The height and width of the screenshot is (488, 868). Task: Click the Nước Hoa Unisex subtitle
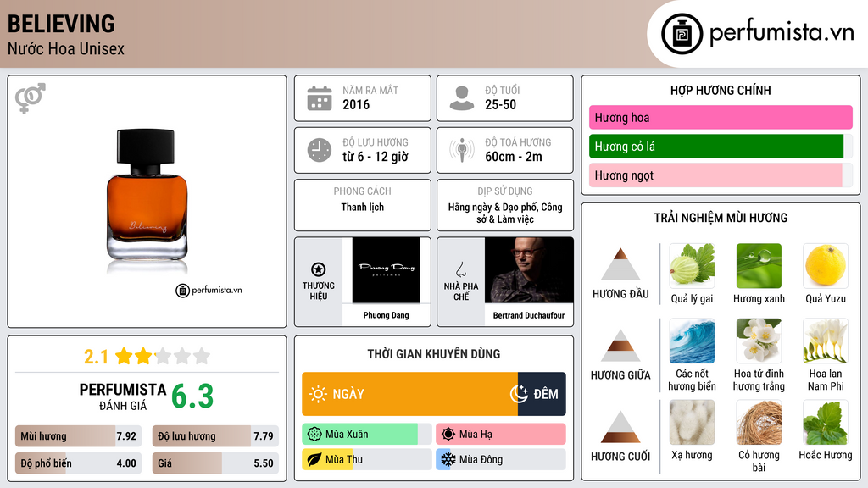(66, 48)
